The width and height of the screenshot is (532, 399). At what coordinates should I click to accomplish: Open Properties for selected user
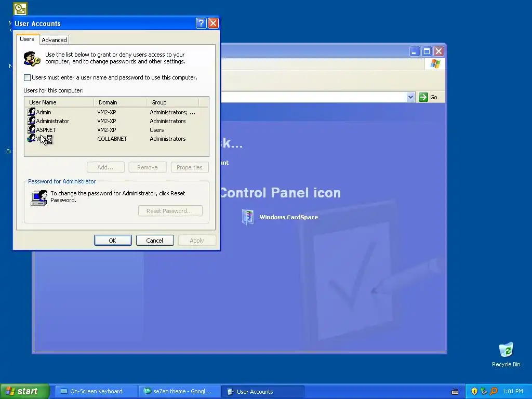tap(189, 167)
